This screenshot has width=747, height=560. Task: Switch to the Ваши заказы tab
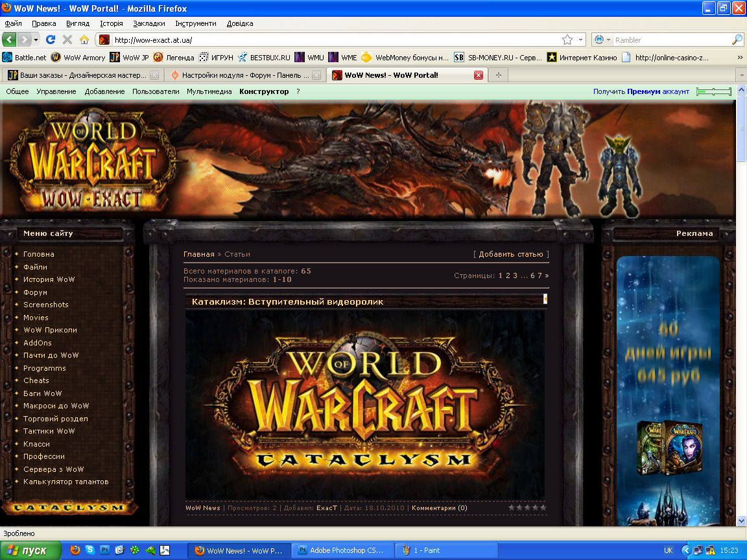(x=82, y=75)
